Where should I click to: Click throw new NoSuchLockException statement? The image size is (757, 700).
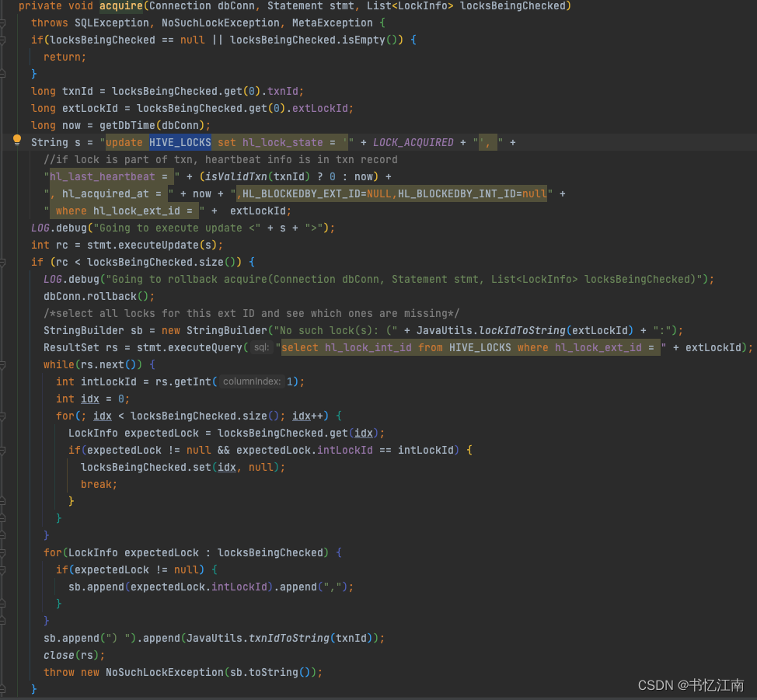point(183,673)
